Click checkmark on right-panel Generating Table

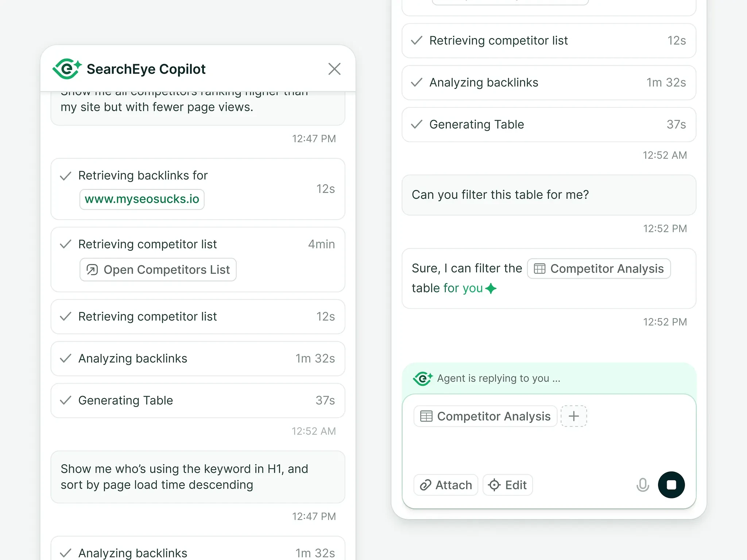[417, 125]
